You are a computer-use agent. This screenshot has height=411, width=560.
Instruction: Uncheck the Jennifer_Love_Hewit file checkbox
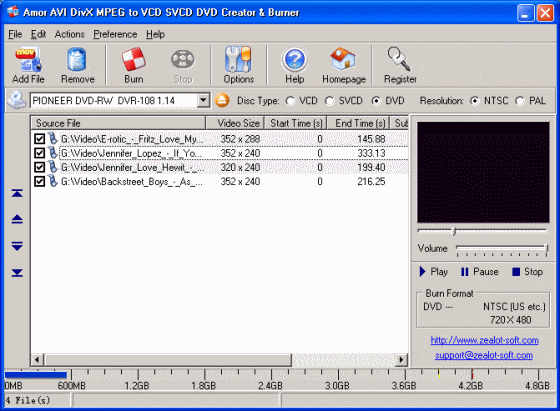coord(39,167)
